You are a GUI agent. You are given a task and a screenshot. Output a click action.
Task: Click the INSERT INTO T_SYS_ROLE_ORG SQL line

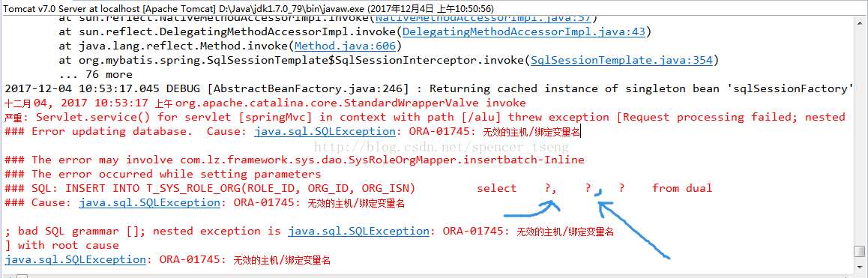358,188
